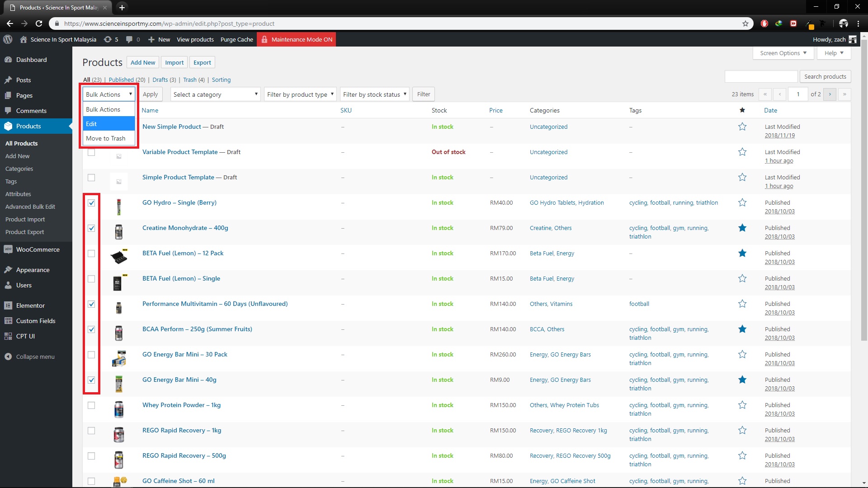Click the Export button beside Import

(202, 62)
